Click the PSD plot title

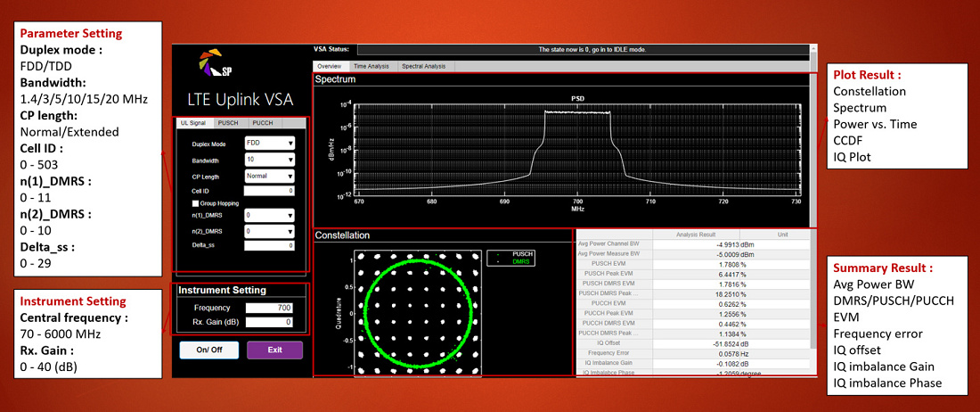(x=577, y=98)
